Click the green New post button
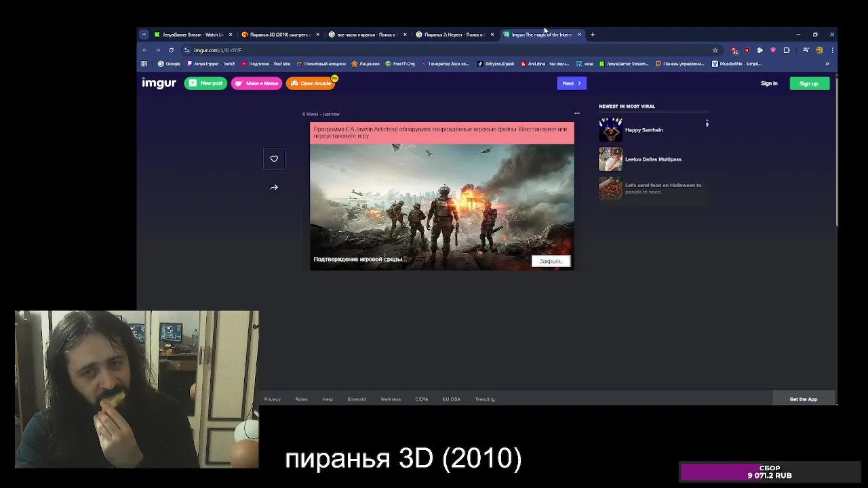The width and height of the screenshot is (868, 488). [x=205, y=83]
